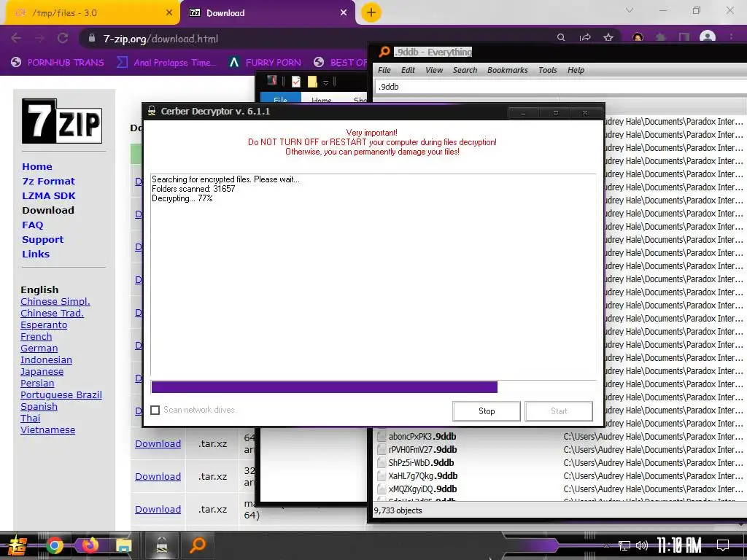
Task: Switch site language to Japanese
Action: tap(42, 371)
